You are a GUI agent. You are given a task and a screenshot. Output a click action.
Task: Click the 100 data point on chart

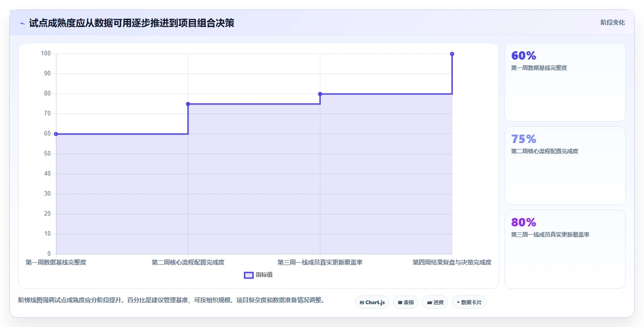point(452,54)
